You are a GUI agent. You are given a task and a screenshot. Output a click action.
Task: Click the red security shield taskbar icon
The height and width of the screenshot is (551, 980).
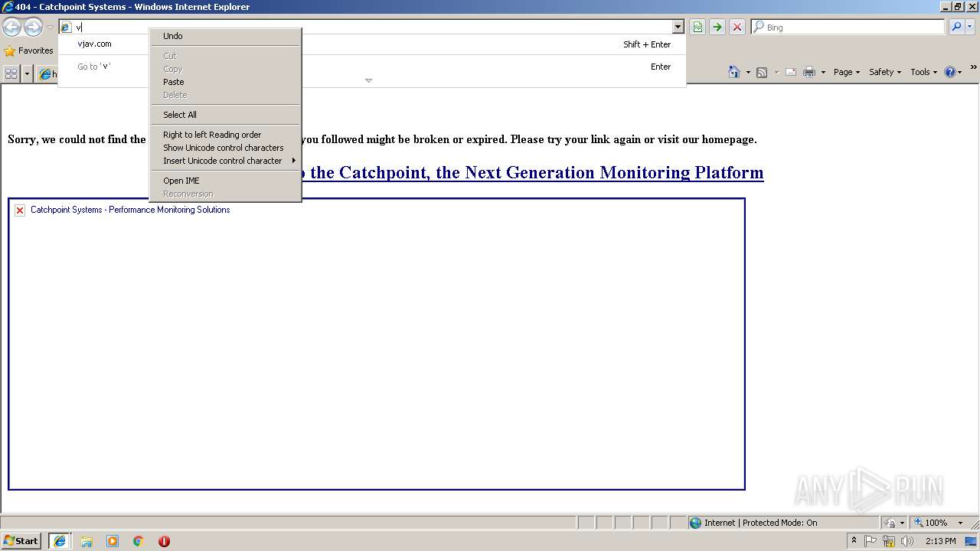point(164,541)
